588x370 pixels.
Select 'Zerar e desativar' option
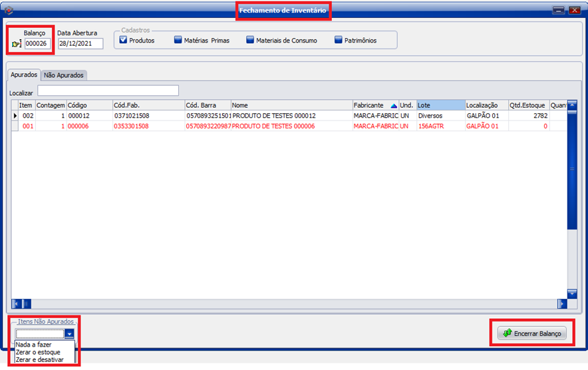40,359
